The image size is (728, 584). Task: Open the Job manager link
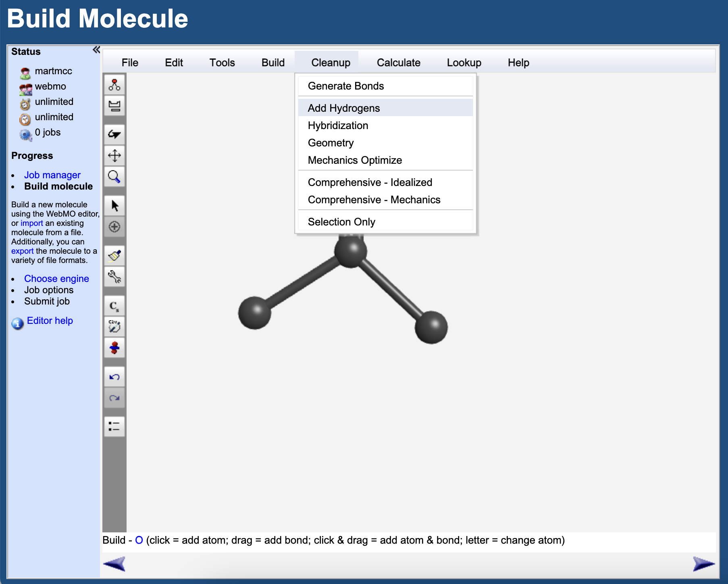[x=52, y=175]
